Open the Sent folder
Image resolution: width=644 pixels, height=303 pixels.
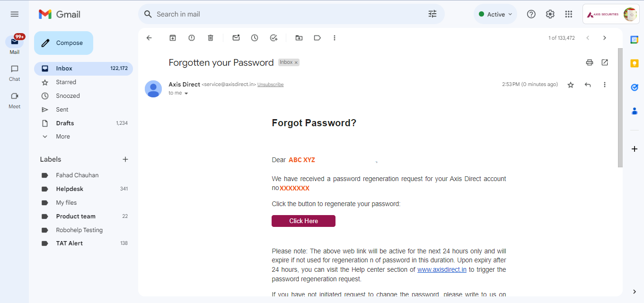point(62,109)
